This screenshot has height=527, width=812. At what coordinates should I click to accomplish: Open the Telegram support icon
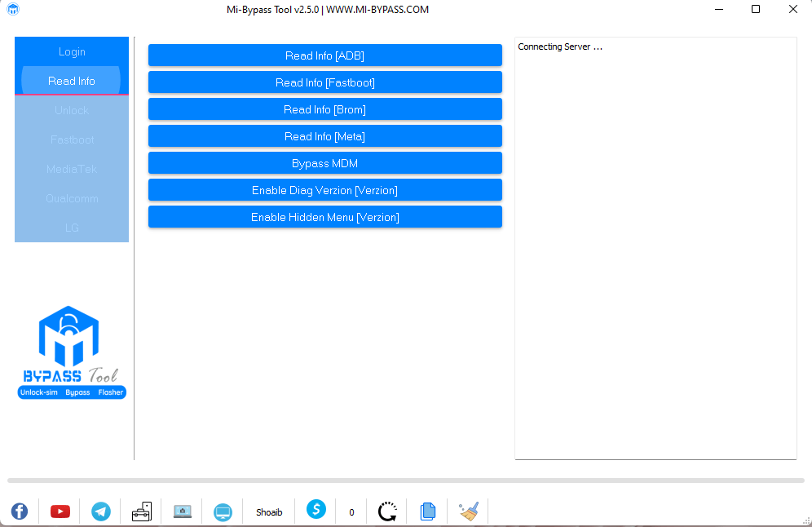[x=100, y=511]
